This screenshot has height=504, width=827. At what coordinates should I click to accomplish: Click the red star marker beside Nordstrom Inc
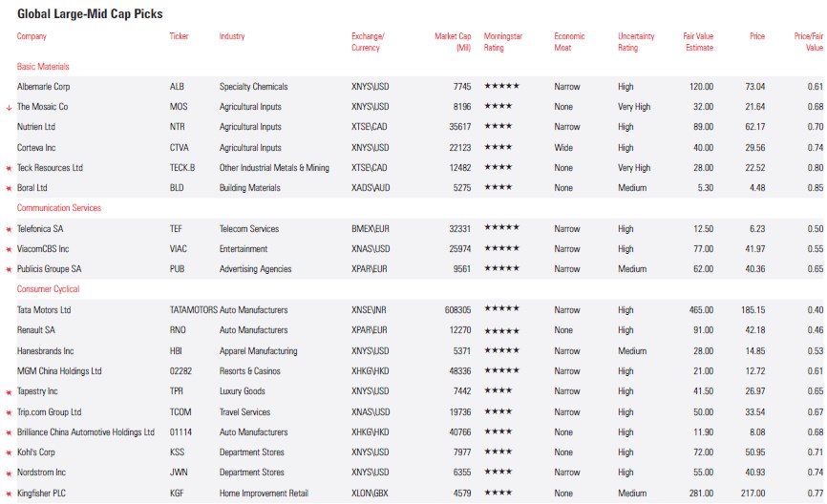coord(9,473)
